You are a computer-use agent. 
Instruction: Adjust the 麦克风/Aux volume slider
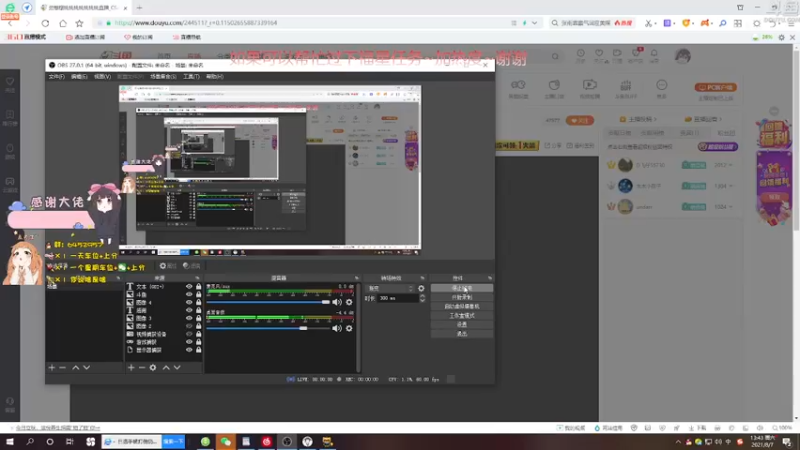[268, 302]
